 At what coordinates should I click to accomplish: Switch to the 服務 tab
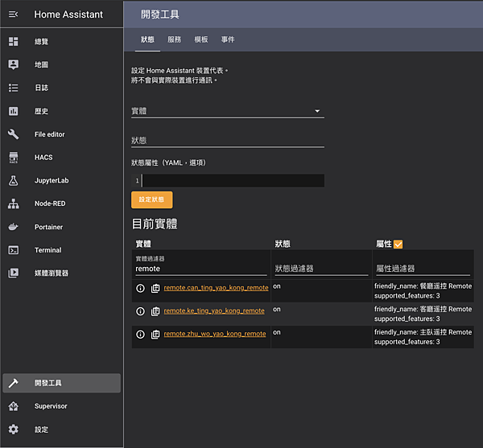(x=175, y=39)
